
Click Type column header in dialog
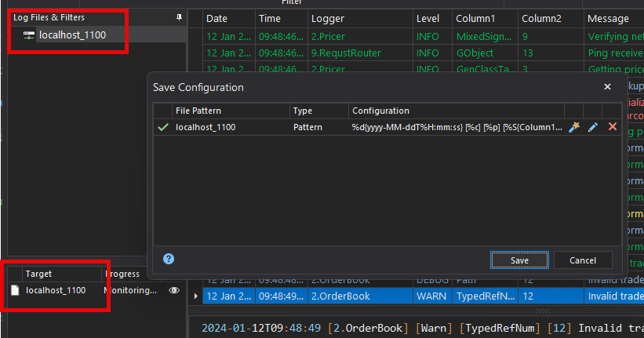[319, 111]
